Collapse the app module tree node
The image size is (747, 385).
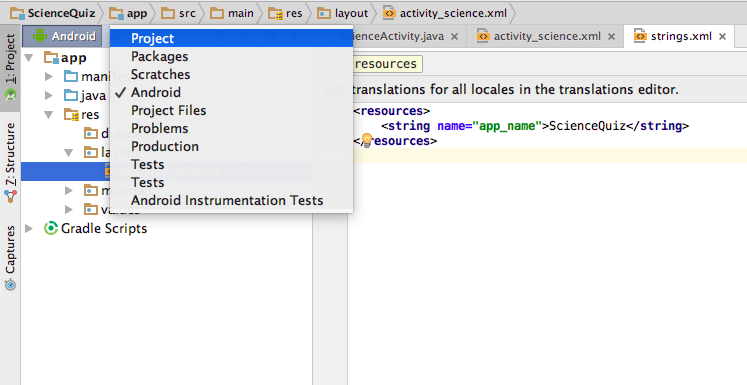[29, 58]
